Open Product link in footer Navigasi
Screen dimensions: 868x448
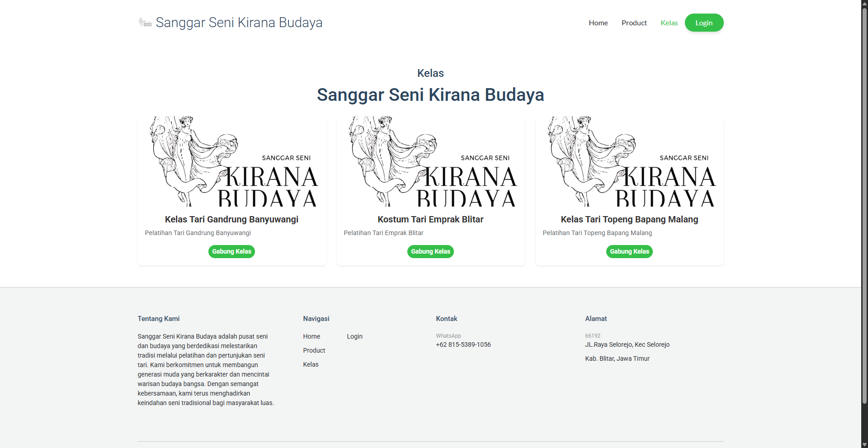[x=314, y=350]
